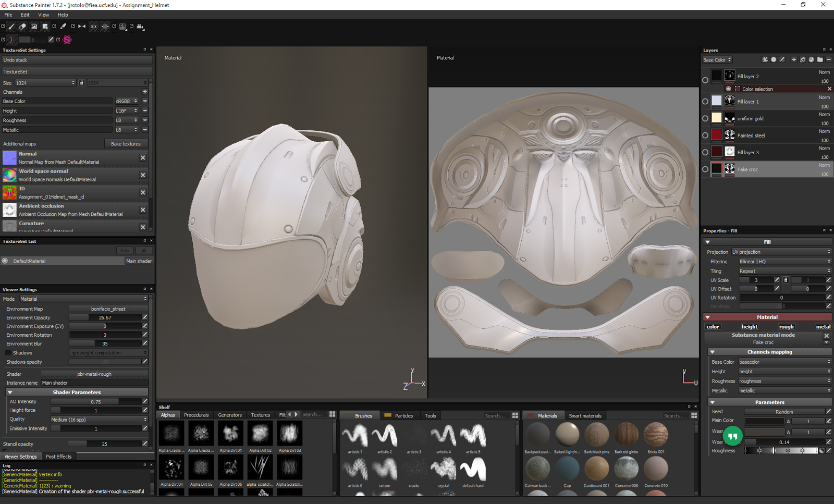
Task: Select the uniform gold color swatch
Action: [717, 118]
